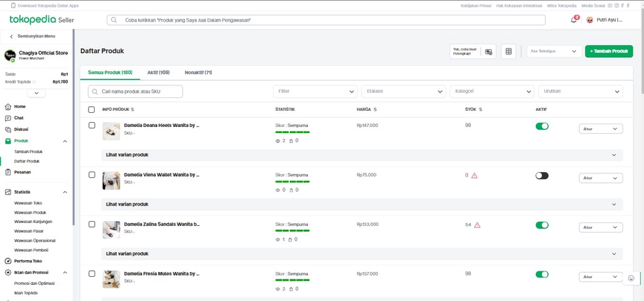Sort by Info Produk column arrows
The image size is (644, 301).
pos(132,110)
